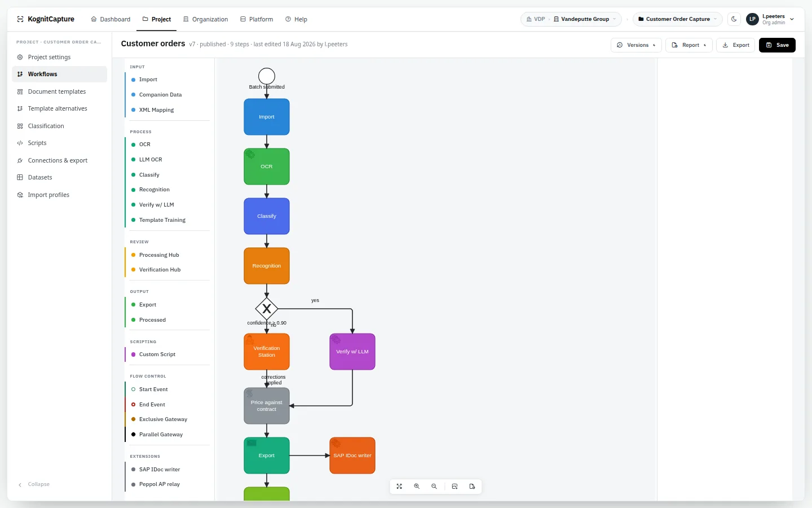This screenshot has height=508, width=812.
Task: Click the KognitCapture logo icon
Action: pyautogui.click(x=20, y=19)
